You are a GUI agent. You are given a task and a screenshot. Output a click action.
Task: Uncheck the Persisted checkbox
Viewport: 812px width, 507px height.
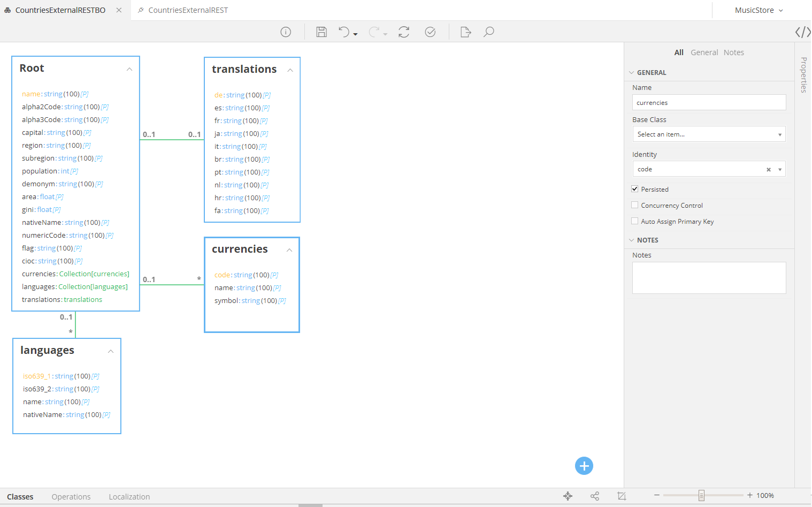click(635, 189)
